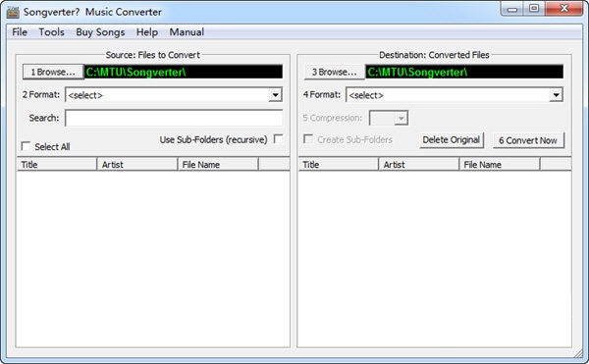Image resolution: width=589 pixels, height=364 pixels.
Task: Click the 6 Convert Now button
Action: point(528,140)
